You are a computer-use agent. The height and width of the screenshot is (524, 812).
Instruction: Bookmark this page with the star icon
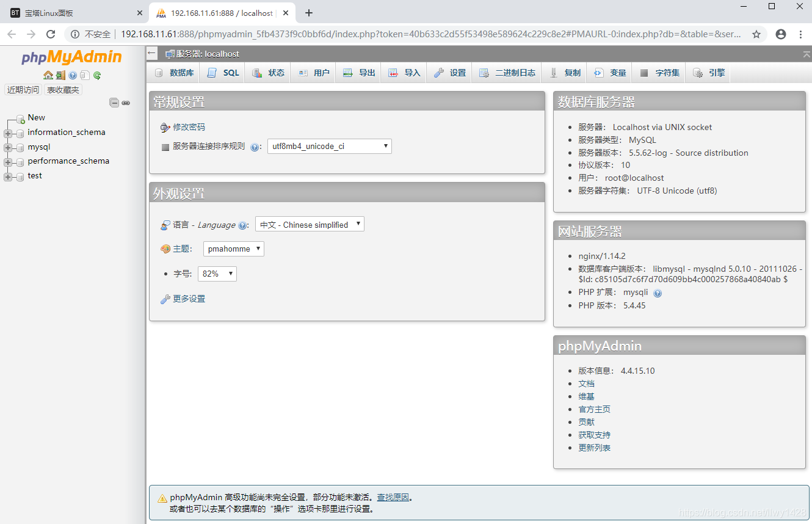coord(756,34)
